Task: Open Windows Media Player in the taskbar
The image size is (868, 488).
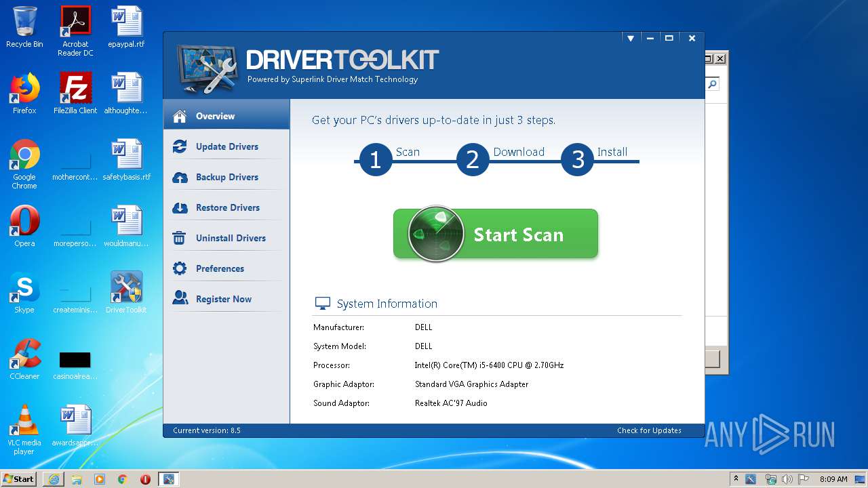Action: click(100, 479)
